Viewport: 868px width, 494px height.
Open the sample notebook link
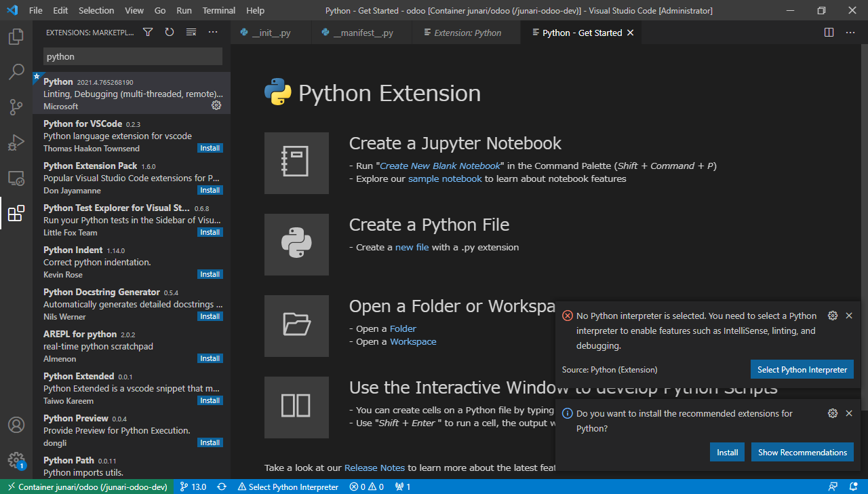pos(445,178)
